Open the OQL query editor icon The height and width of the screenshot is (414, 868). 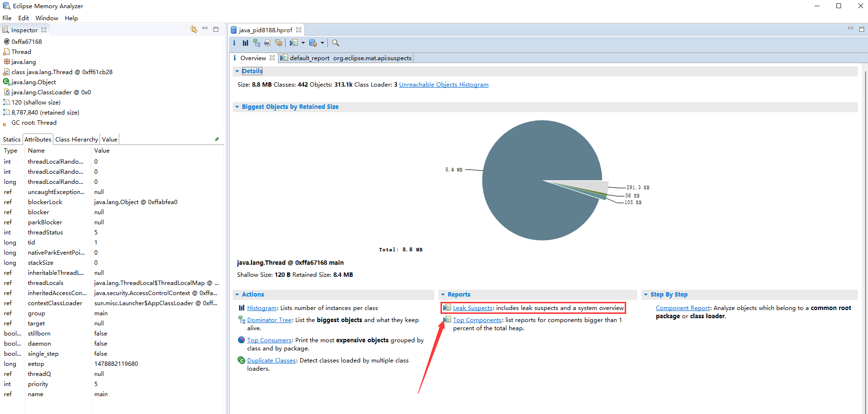tap(267, 43)
